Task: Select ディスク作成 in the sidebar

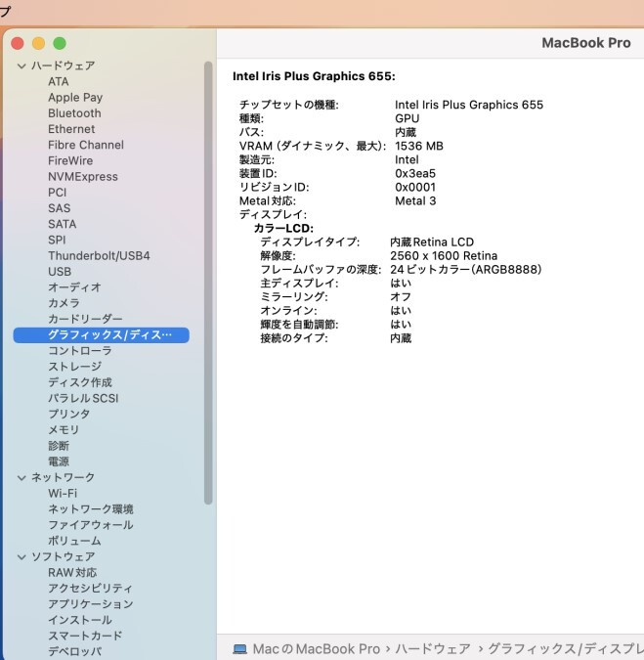Action: click(80, 382)
